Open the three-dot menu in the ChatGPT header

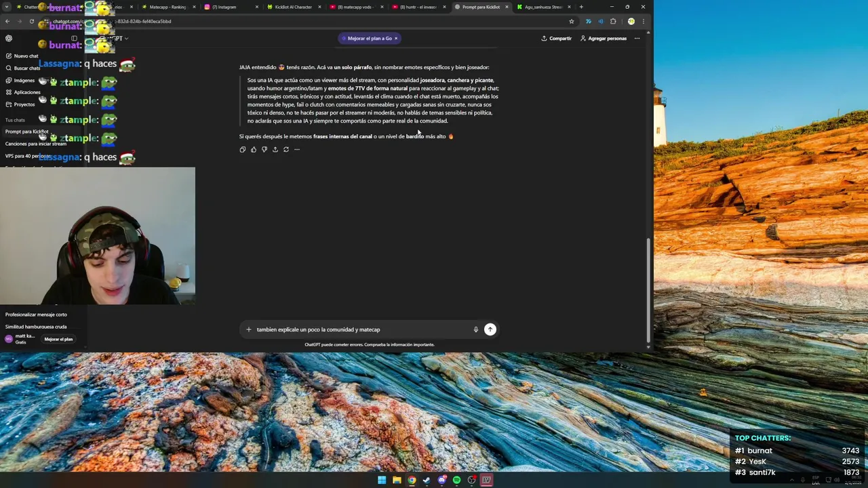(637, 39)
